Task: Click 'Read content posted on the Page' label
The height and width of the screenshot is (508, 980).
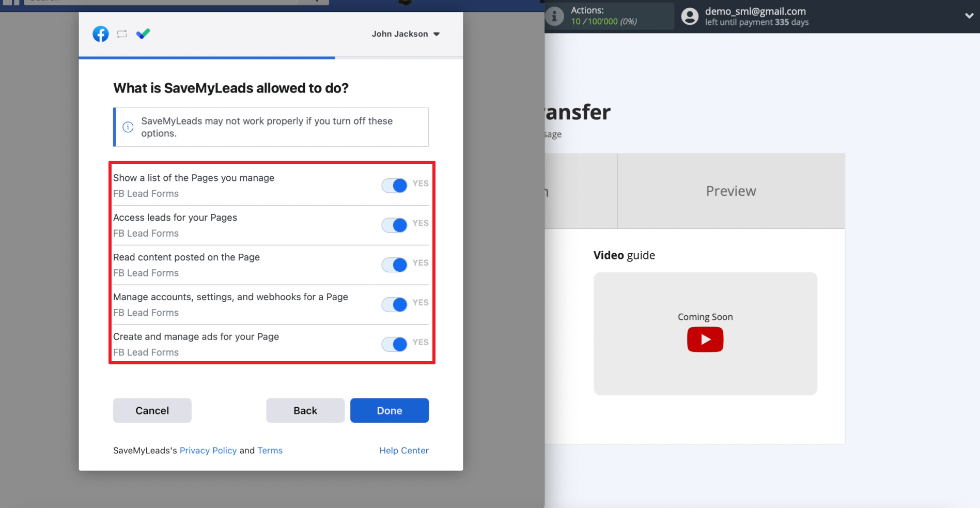Action: point(186,257)
